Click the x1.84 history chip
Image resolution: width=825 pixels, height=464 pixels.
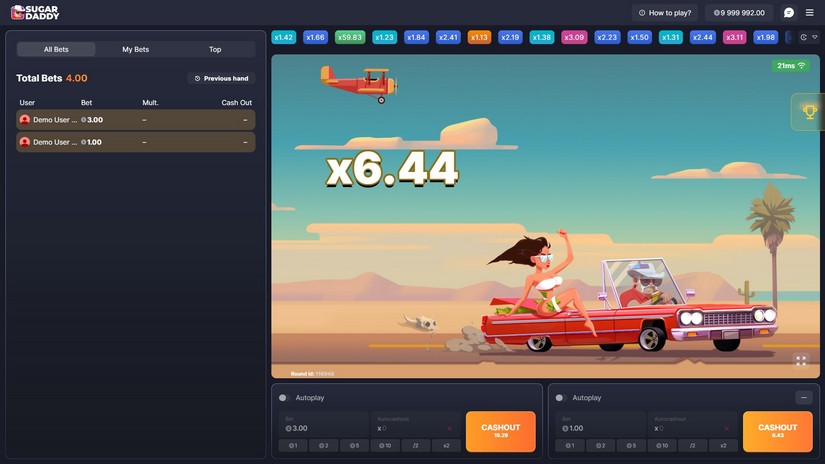416,37
